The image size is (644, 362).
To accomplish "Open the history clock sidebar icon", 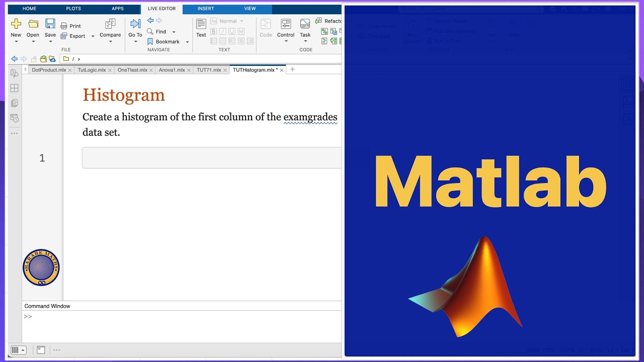I will pos(15,118).
